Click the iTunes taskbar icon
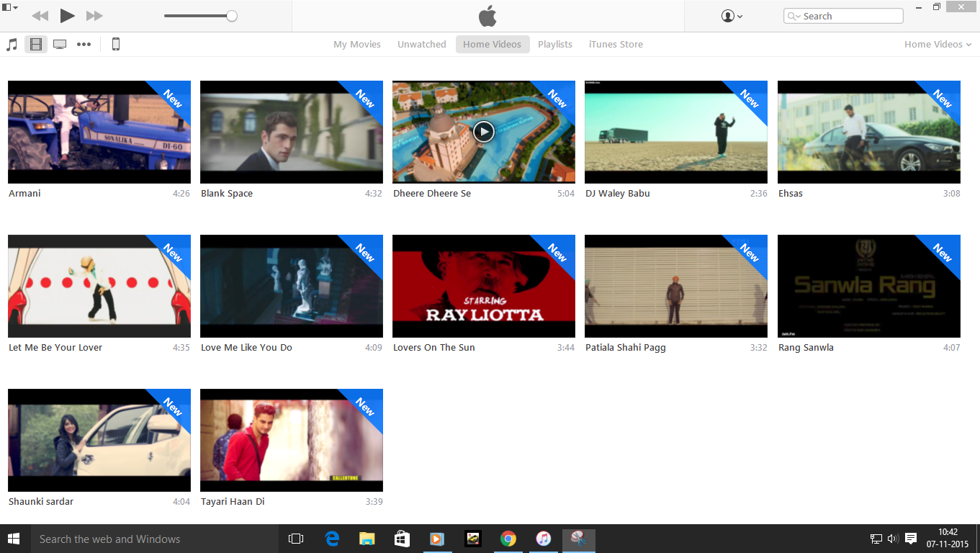This screenshot has width=980, height=553. pyautogui.click(x=544, y=539)
